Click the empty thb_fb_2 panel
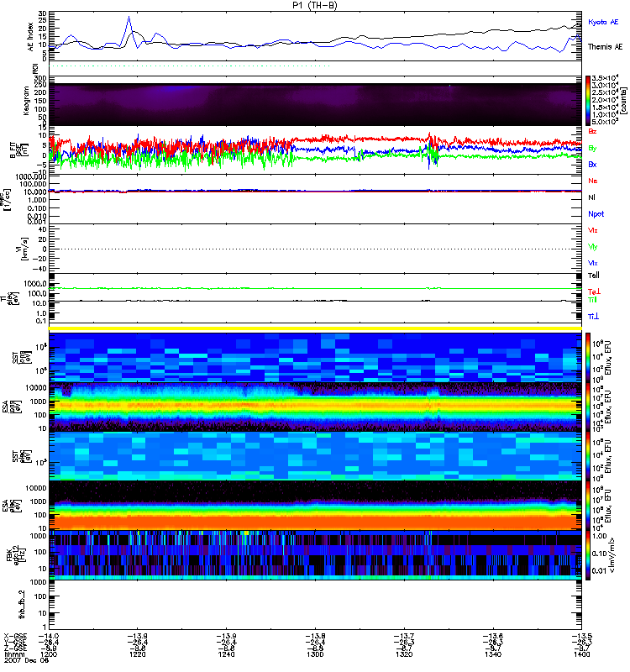This screenshot has height=672, width=630. [315, 605]
